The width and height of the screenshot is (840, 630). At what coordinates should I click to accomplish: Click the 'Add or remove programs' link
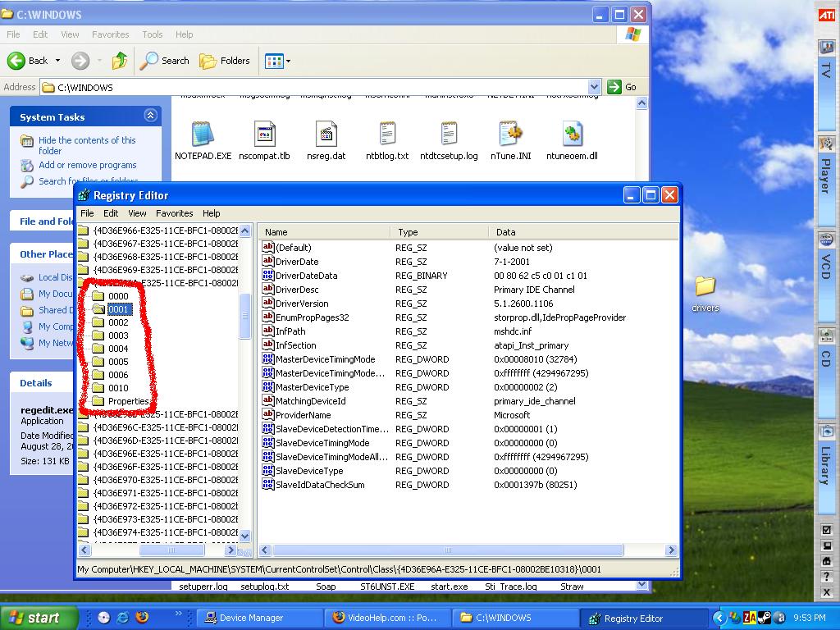(87, 165)
